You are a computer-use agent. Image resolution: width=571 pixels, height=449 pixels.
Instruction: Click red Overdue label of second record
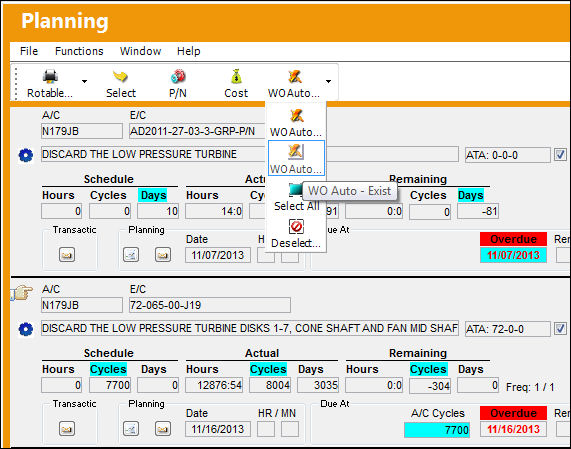point(513,413)
